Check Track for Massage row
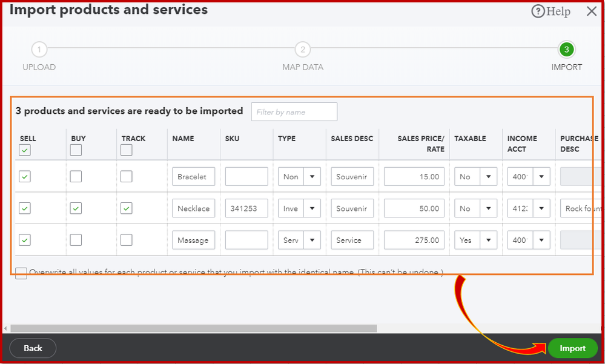 (x=126, y=240)
